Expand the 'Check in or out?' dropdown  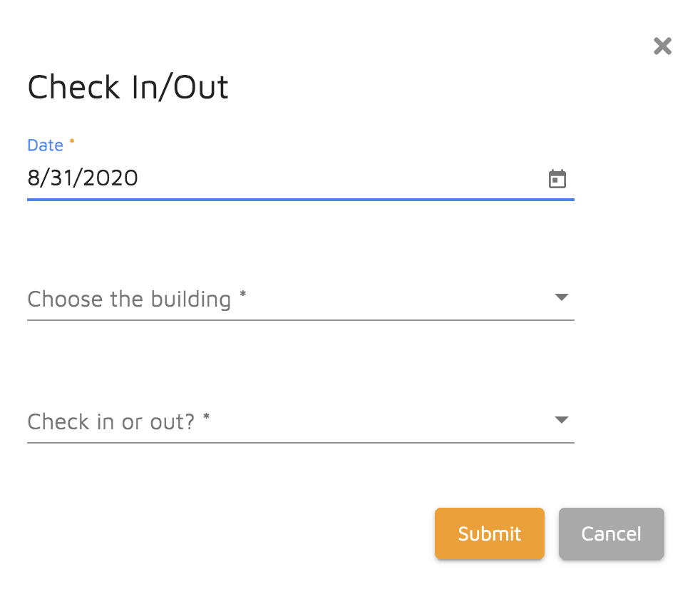click(x=285, y=421)
